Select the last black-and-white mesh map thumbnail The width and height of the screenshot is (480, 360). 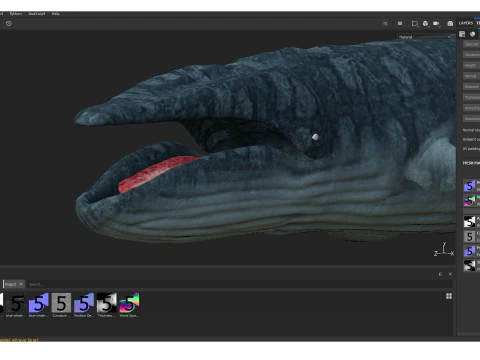(x=470, y=266)
